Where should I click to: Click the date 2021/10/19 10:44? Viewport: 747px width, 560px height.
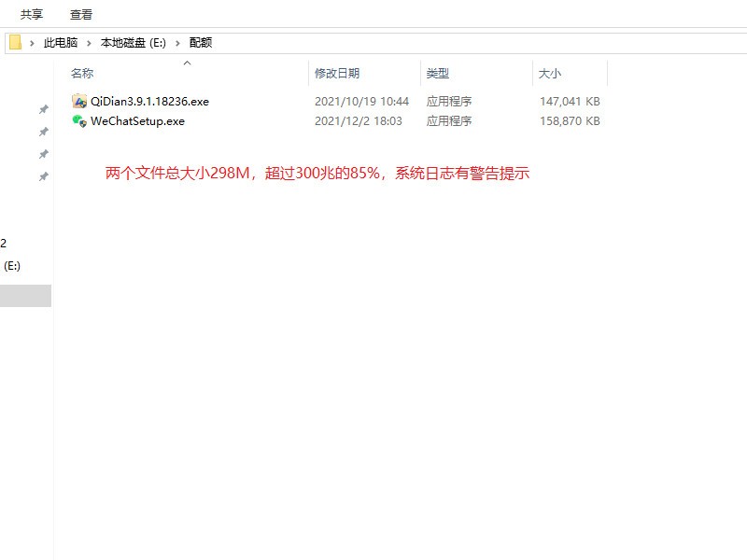tap(361, 102)
